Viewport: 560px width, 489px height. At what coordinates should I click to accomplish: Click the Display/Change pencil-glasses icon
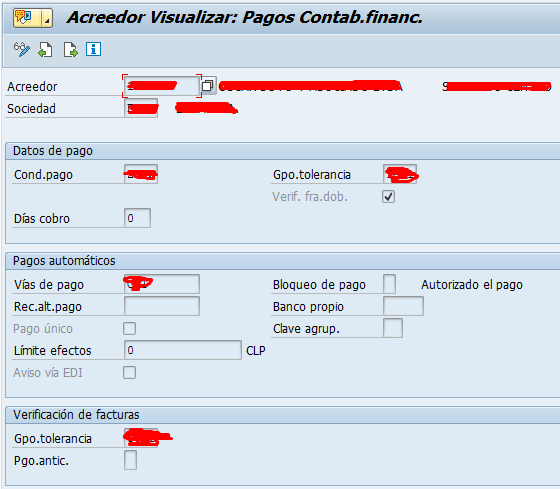click(x=21, y=49)
